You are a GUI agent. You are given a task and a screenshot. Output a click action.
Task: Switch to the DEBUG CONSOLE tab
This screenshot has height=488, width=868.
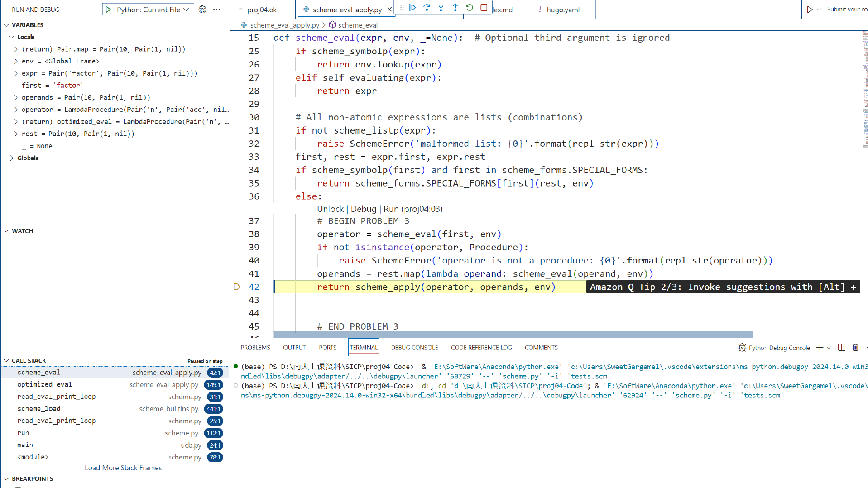(414, 348)
